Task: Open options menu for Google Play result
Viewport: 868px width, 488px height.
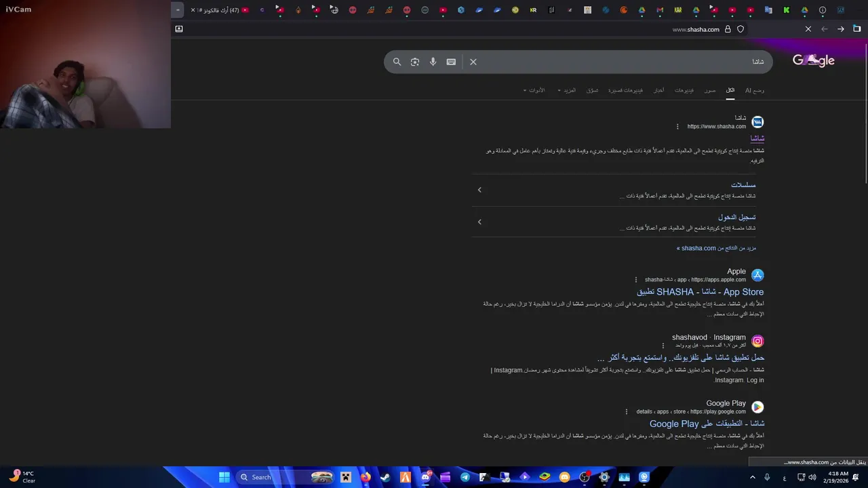Action: (x=627, y=411)
